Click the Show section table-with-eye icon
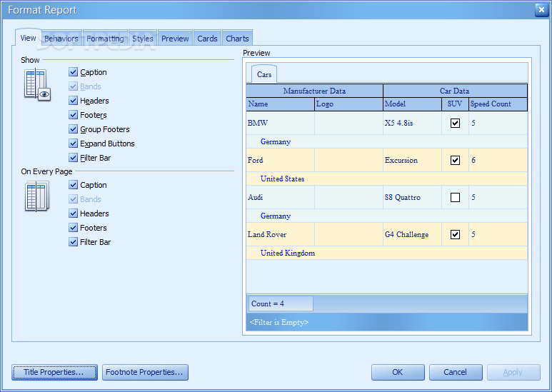The width and height of the screenshot is (552, 392). click(37, 85)
